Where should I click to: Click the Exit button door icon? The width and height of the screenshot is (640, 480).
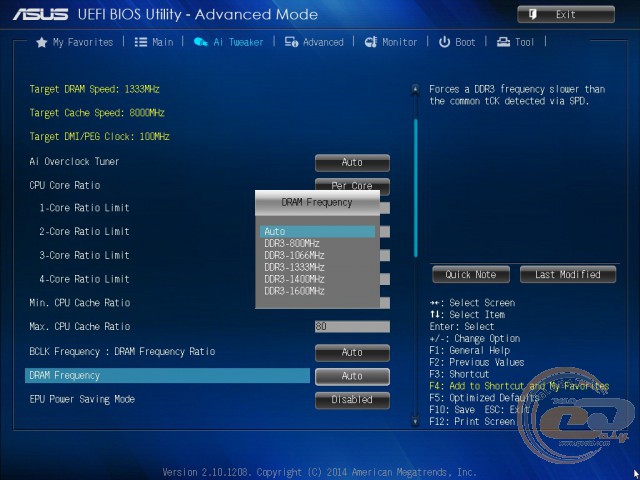coord(533,15)
